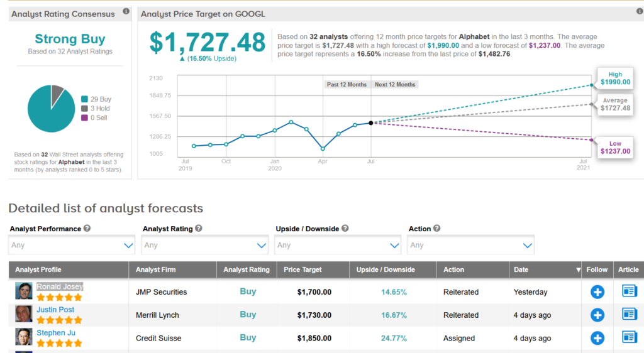Click help icon next to Analyst Performance

pyautogui.click(x=87, y=229)
